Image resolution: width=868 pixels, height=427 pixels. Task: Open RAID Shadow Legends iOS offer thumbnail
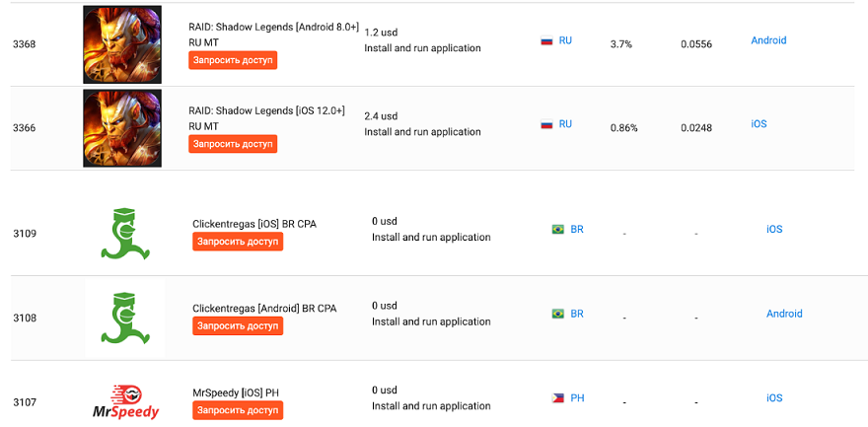122,128
